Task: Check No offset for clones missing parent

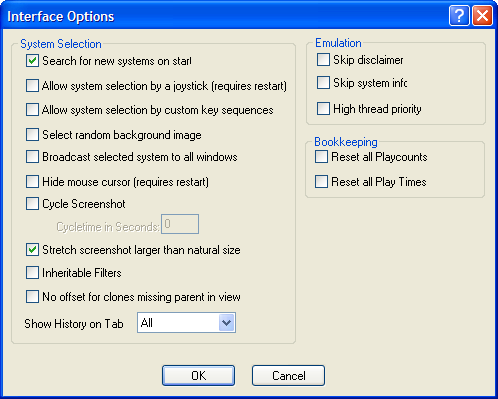Action: 32,297
